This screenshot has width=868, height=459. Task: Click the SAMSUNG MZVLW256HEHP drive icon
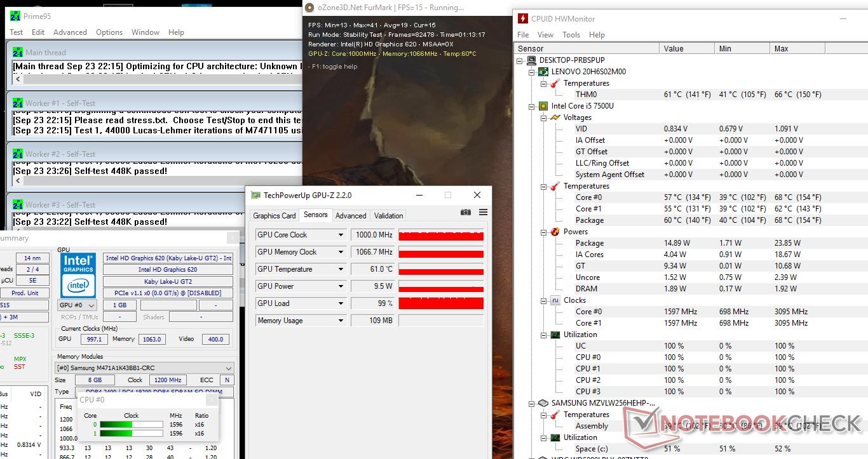point(543,403)
